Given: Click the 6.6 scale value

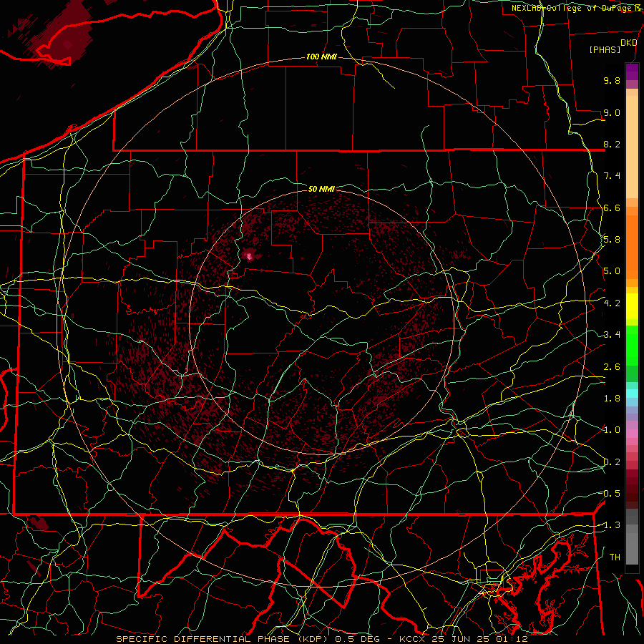Looking at the screenshot, I should [x=612, y=208].
